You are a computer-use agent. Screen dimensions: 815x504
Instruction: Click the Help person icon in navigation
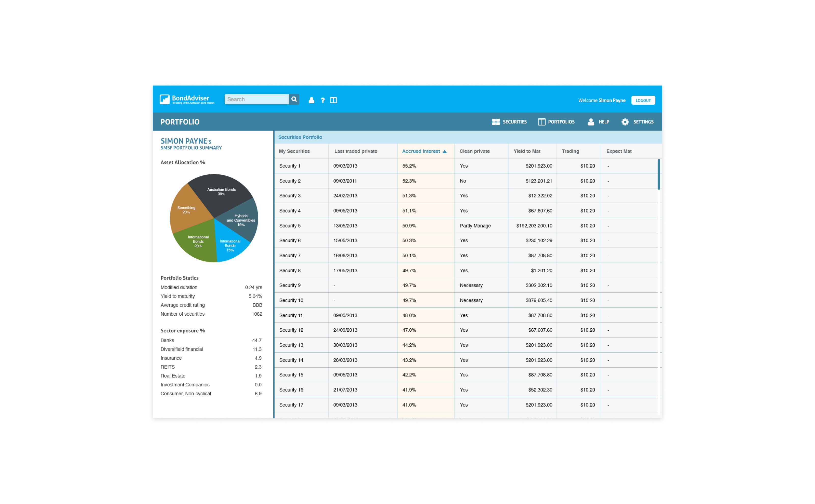[x=591, y=122]
